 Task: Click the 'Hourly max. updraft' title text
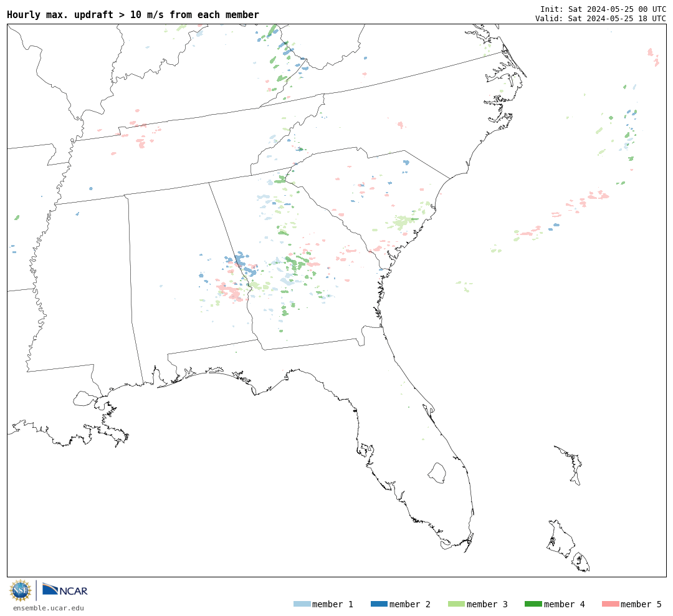pos(133,14)
